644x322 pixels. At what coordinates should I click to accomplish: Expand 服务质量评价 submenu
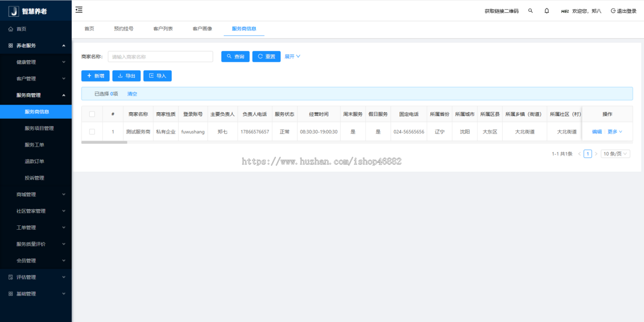click(x=35, y=244)
